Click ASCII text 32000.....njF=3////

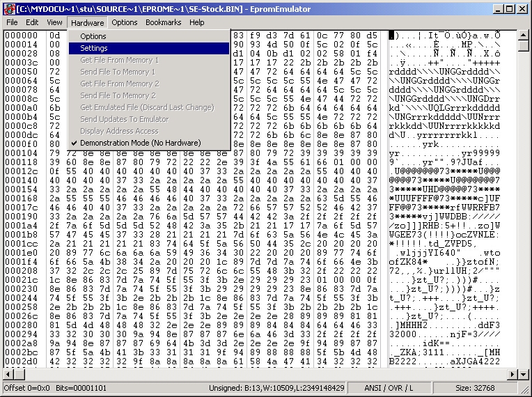click(444, 334)
